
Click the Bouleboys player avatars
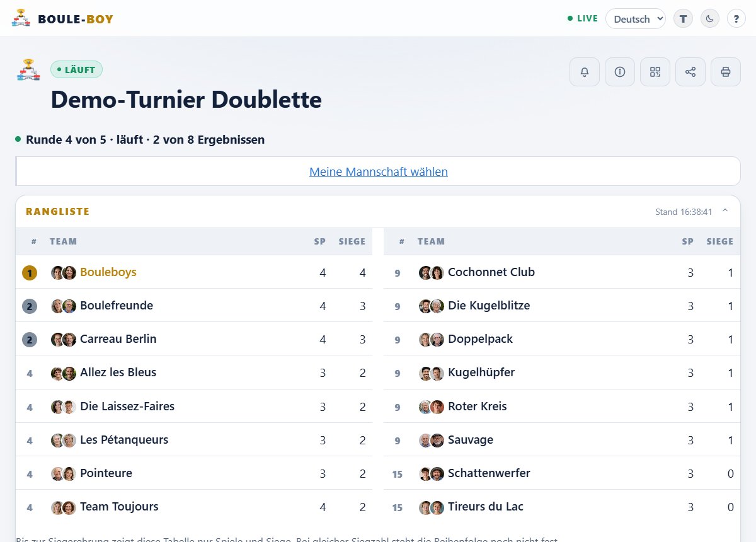64,272
